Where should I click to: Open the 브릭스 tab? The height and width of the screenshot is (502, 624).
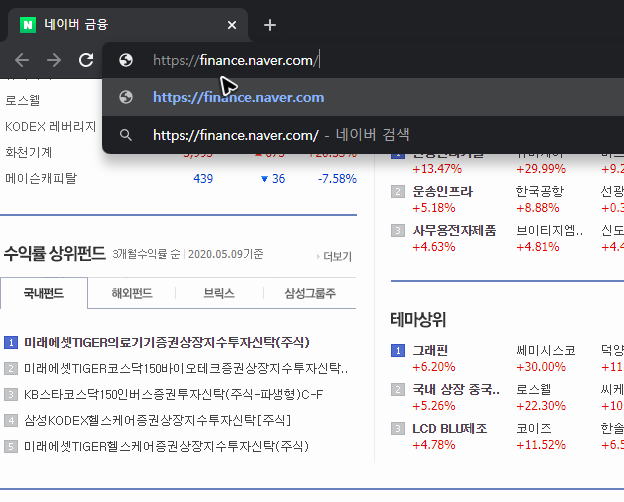click(219, 293)
